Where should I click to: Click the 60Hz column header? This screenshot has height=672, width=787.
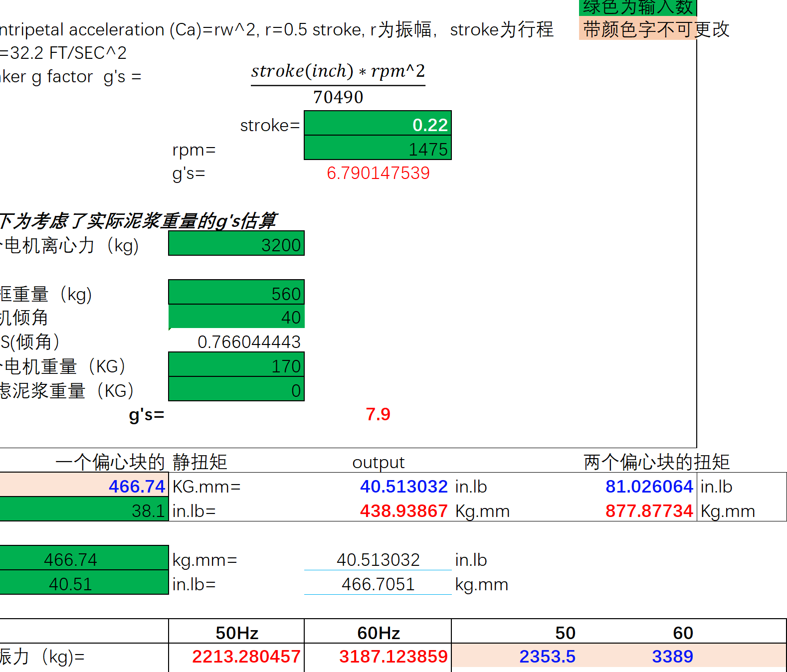point(379,633)
